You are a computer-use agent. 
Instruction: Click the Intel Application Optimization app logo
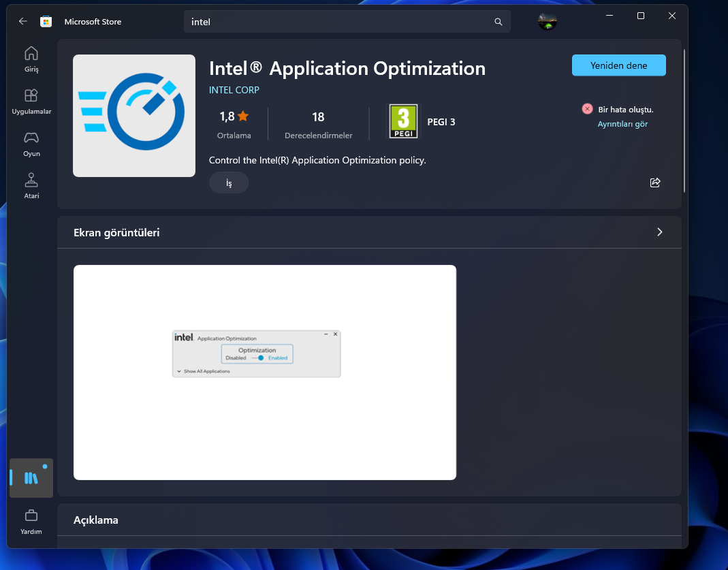click(x=134, y=116)
